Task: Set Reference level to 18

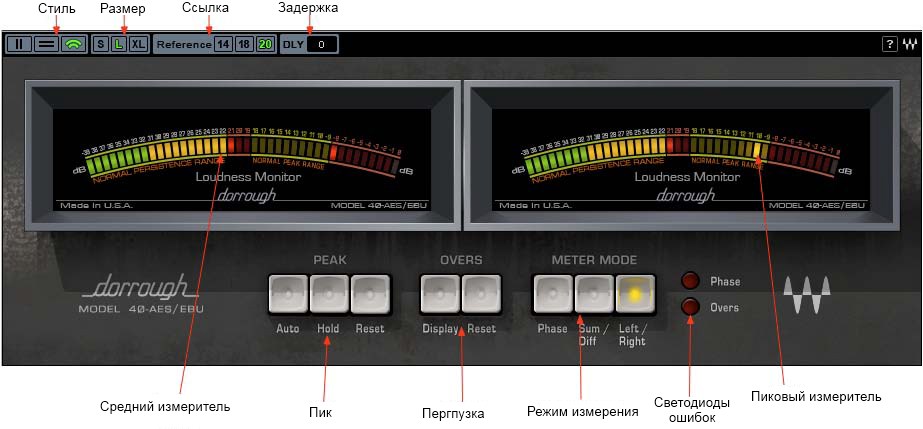Action: point(243,44)
